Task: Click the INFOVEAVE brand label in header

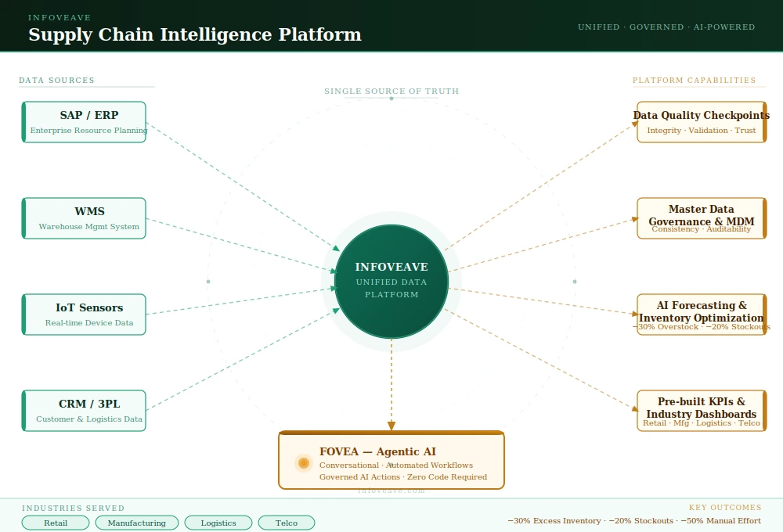Action: [60, 17]
